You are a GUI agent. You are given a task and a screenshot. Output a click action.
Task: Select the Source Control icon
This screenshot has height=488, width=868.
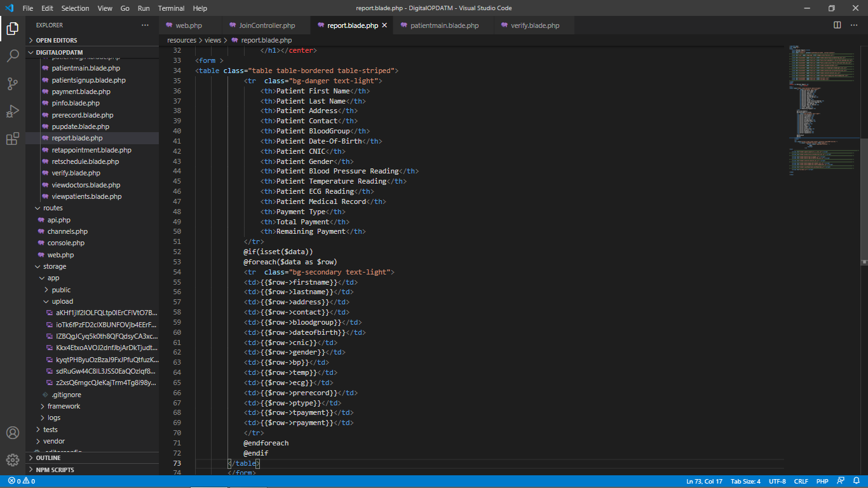click(x=13, y=83)
